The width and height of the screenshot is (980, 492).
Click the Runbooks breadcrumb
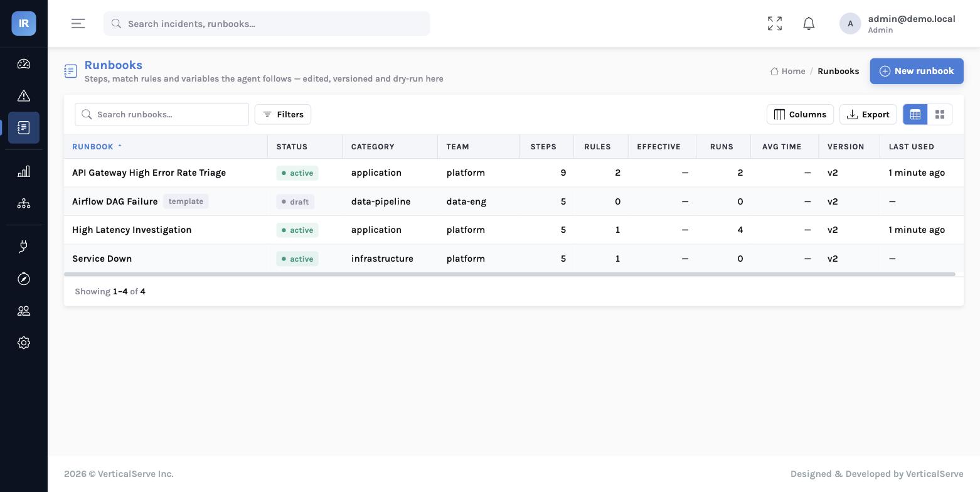tap(838, 71)
